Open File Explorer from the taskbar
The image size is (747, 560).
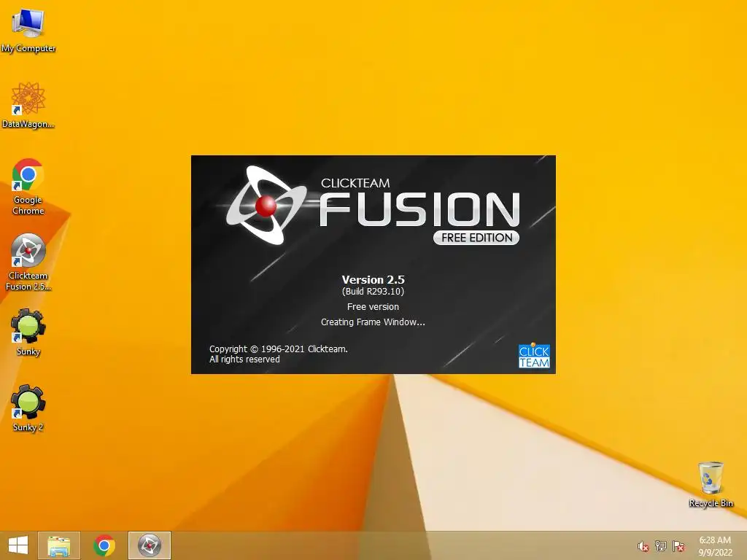pos(59,545)
